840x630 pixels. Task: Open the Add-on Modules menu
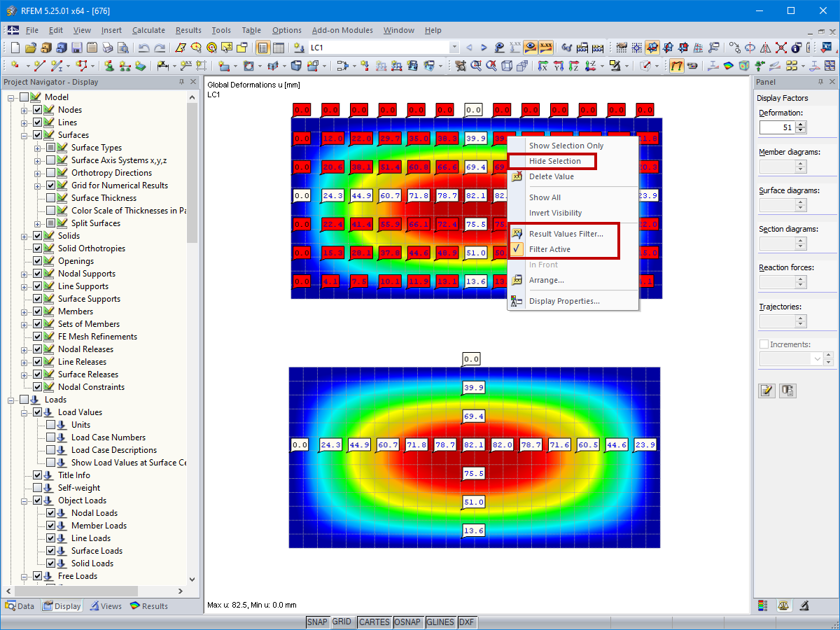point(342,30)
